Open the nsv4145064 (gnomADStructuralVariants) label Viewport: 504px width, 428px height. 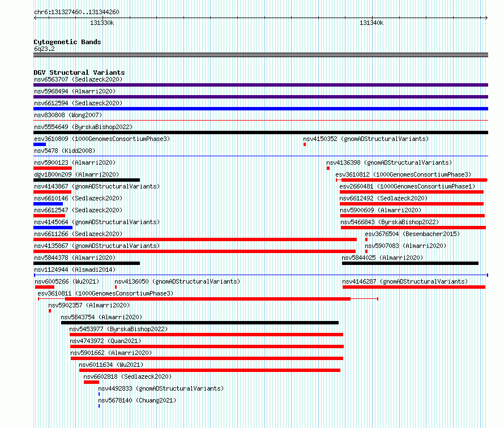(x=97, y=222)
